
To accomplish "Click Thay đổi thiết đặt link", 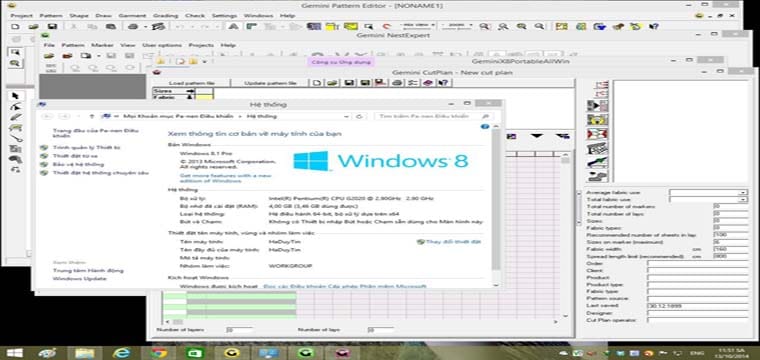I will tap(453, 241).
